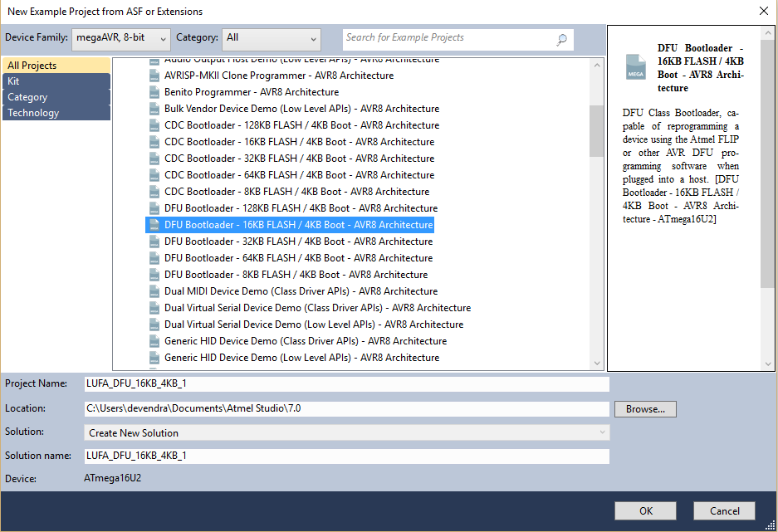The height and width of the screenshot is (532, 778).
Task: Select CDC Bootloader - 64KB FLASH entry
Action: coord(299,175)
